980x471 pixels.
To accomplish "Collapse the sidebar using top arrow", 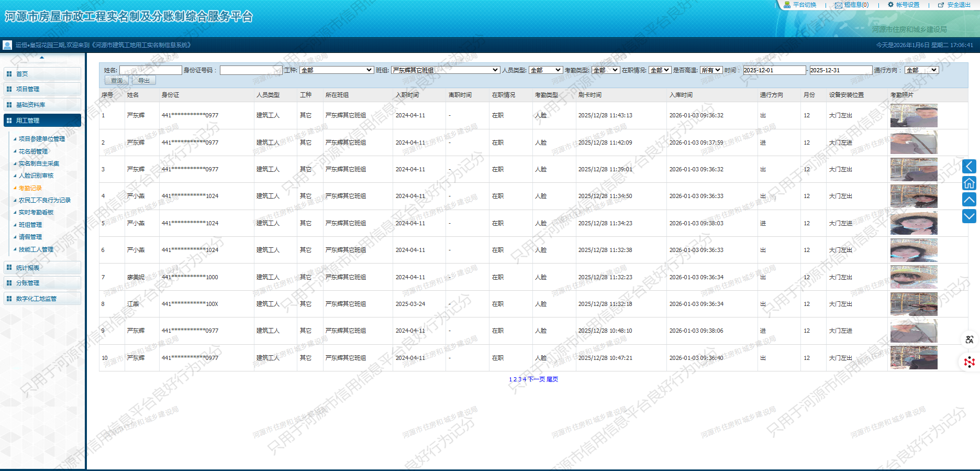I will [42, 57].
